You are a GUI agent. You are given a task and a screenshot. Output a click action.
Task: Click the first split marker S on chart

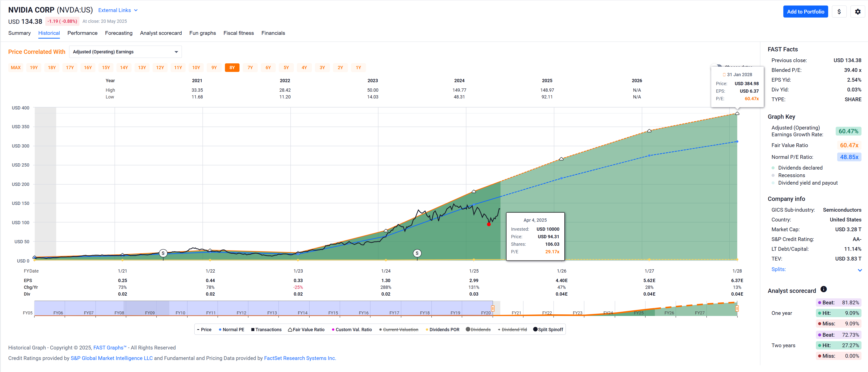pyautogui.click(x=163, y=253)
